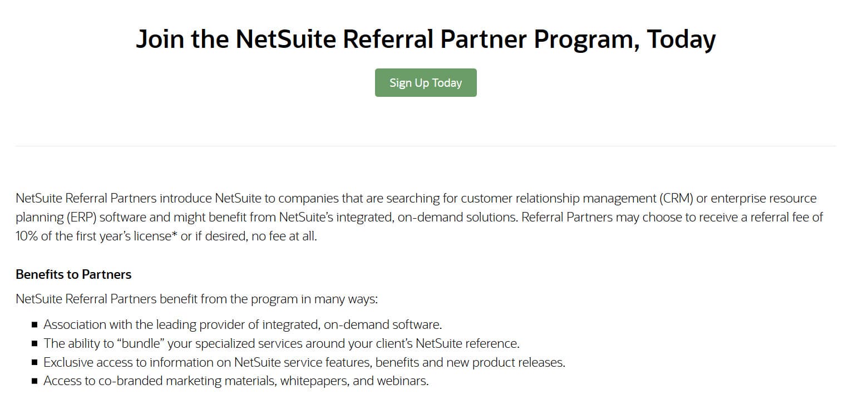The image size is (868, 399).
Task: Click the "bundle your specialized services" list item
Action: tap(282, 343)
